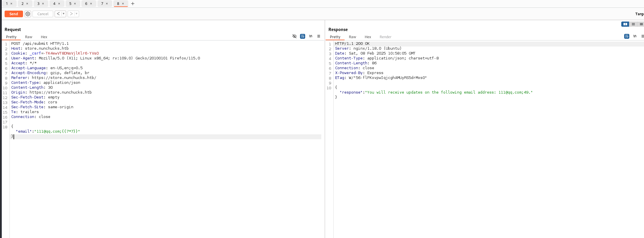The height and width of the screenshot is (238, 644).
Task: Switch to Repeater tab 4
Action: click(54, 3)
